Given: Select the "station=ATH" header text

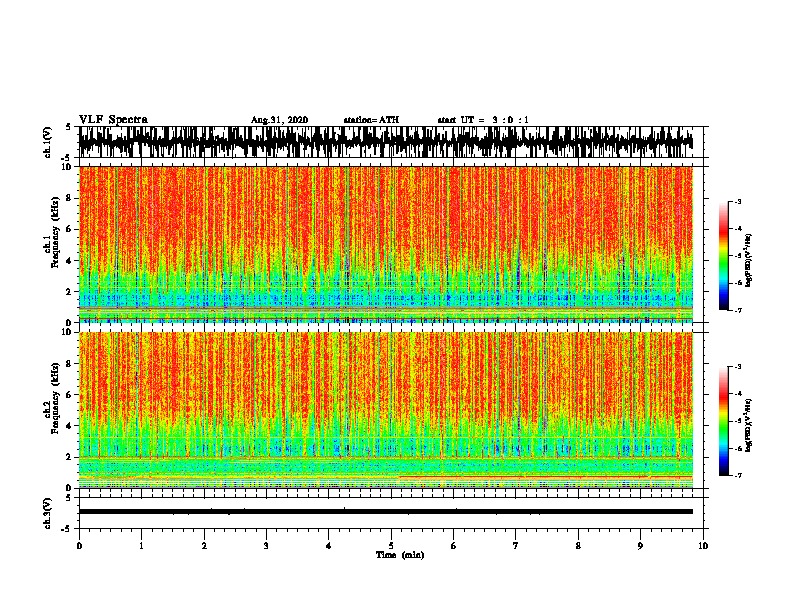Looking at the screenshot, I should click(371, 120).
